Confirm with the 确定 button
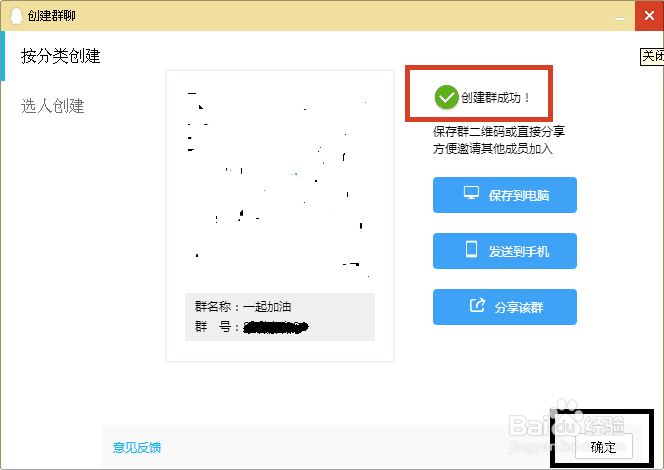Screen dimensions: 664x470 pyautogui.click(x=603, y=447)
